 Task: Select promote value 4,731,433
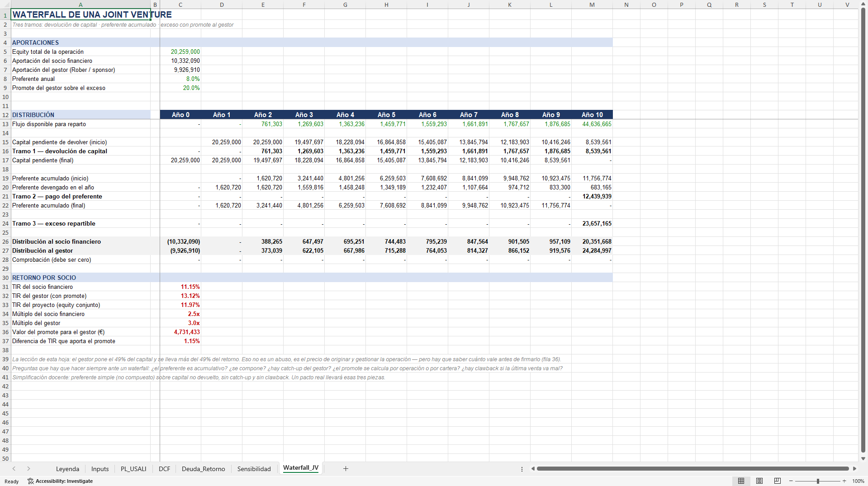point(180,332)
